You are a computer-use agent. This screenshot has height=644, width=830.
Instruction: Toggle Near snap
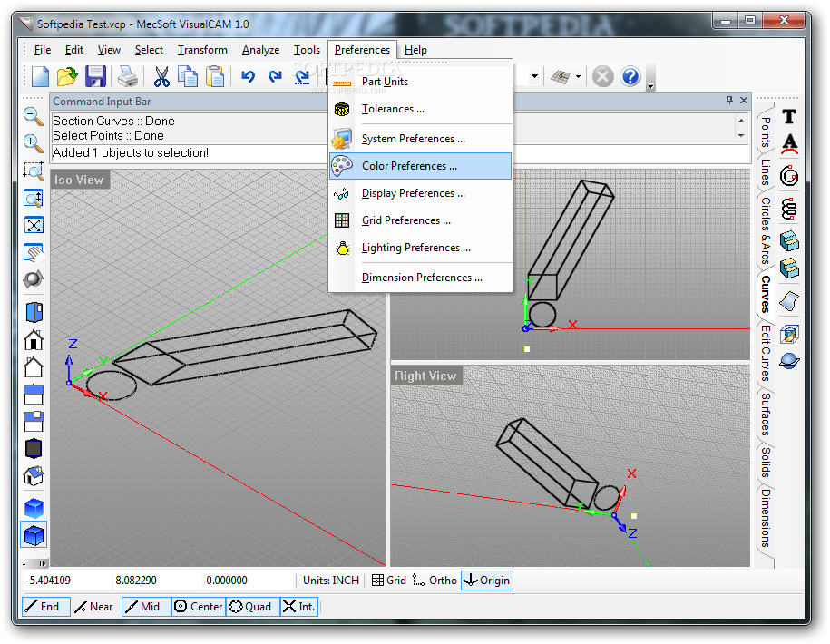click(94, 607)
